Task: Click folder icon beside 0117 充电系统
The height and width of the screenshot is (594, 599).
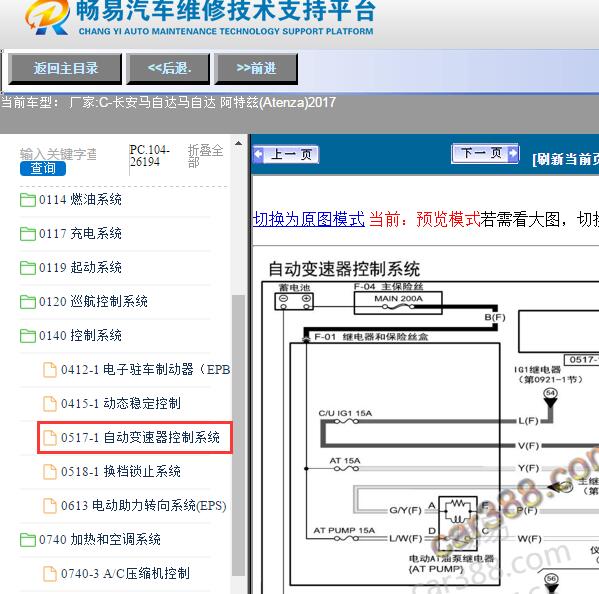Action: (28, 234)
